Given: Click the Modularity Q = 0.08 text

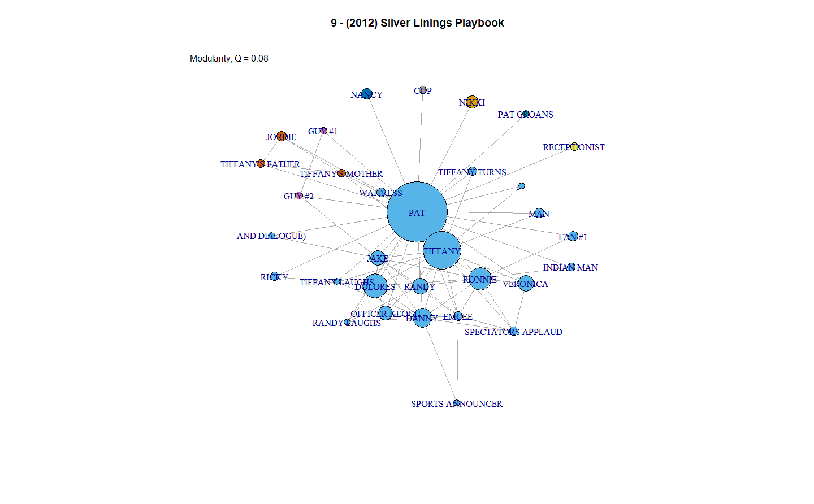Looking at the screenshot, I should [x=229, y=58].
